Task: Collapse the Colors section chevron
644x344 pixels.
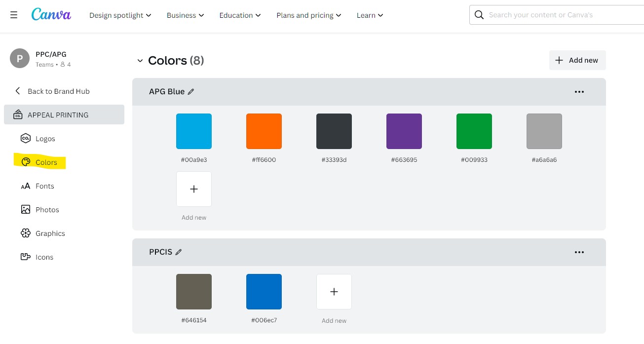Action: click(140, 61)
